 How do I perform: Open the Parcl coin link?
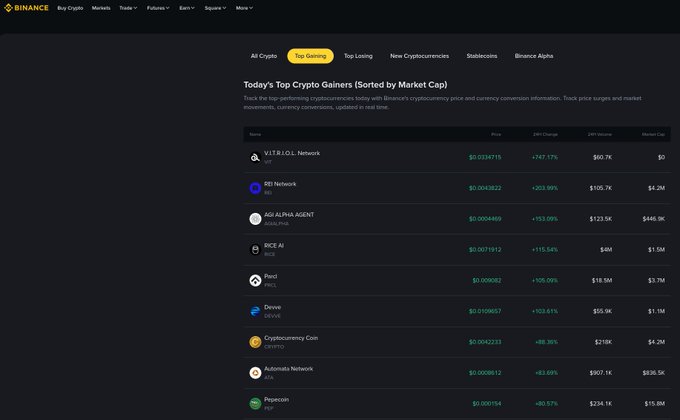coord(270,276)
